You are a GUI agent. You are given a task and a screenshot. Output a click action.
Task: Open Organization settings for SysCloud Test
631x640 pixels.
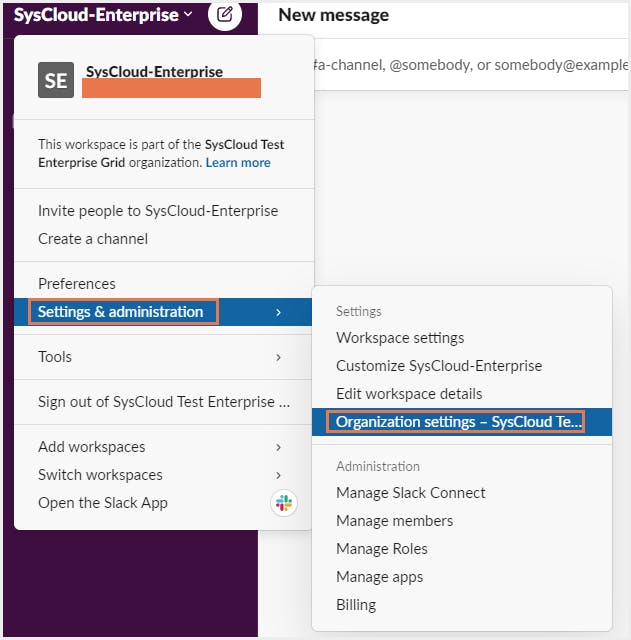tap(458, 422)
